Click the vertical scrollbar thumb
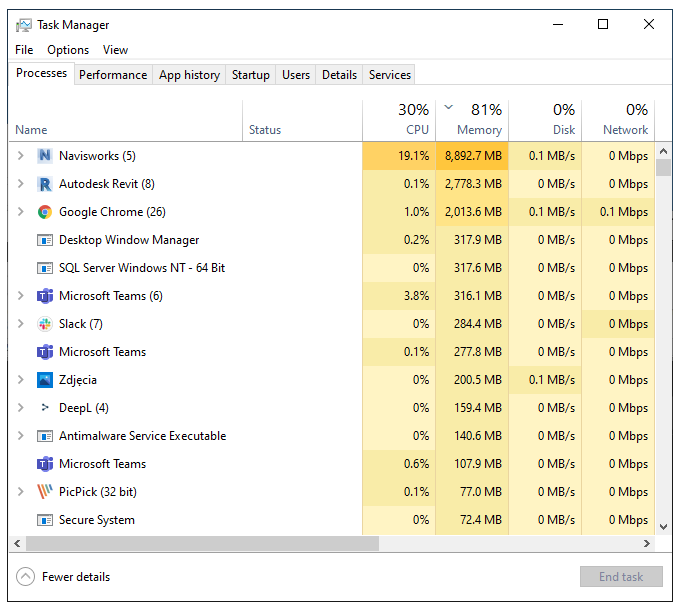Image resolution: width=682 pixels, height=612 pixels. click(663, 168)
